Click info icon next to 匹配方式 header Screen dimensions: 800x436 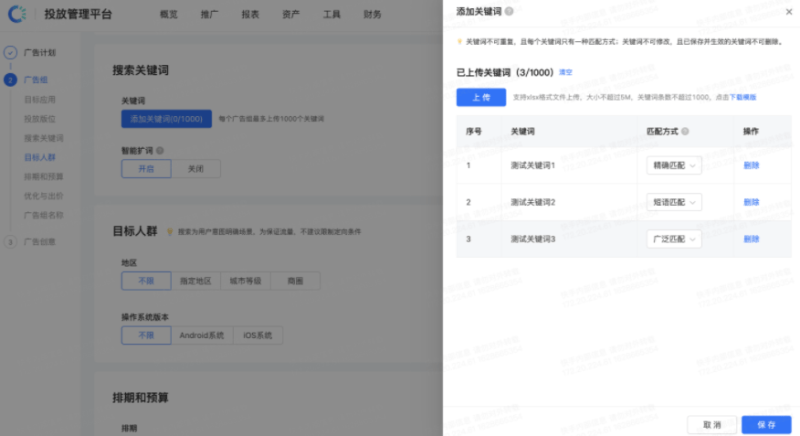click(x=685, y=131)
